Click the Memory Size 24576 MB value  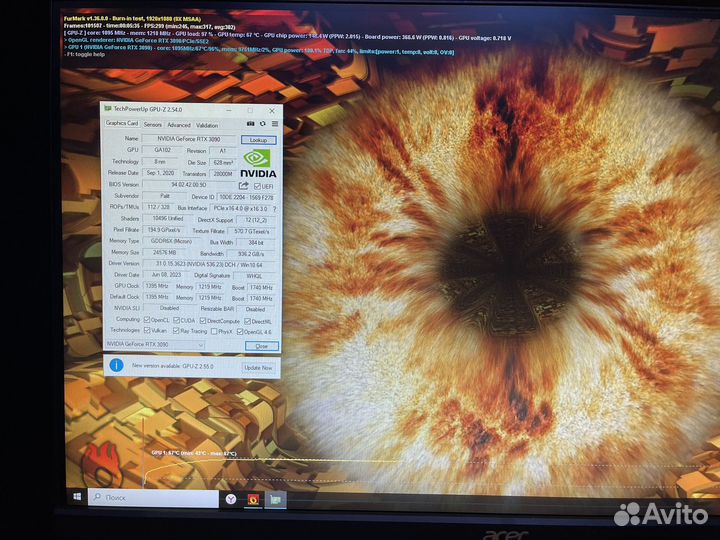(x=164, y=253)
